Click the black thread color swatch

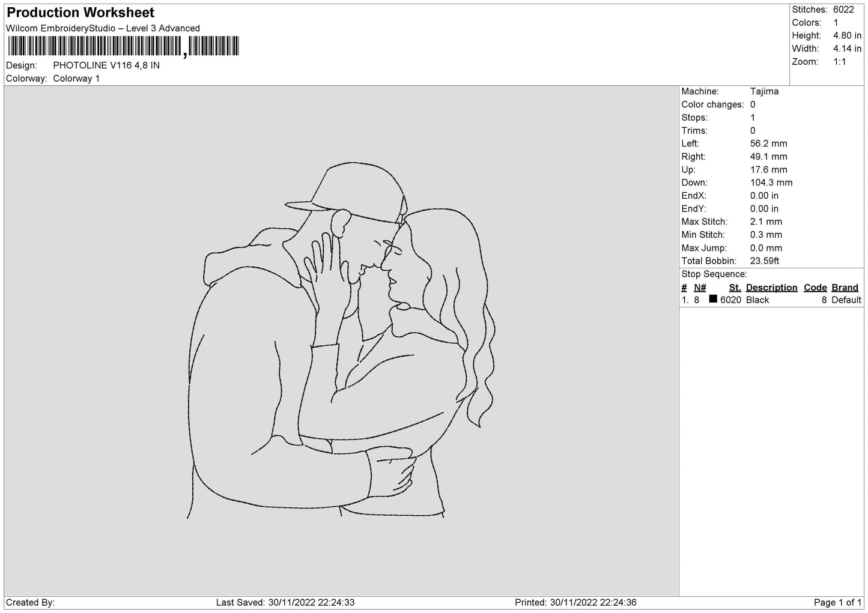pyautogui.click(x=713, y=299)
